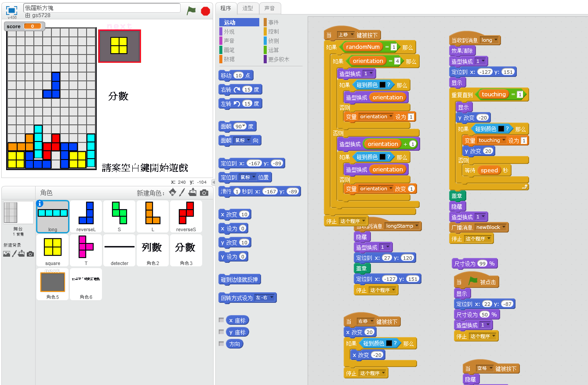This screenshot has height=385, width=588.
Task: Select the 角色5 gray sprite
Action: (53, 284)
